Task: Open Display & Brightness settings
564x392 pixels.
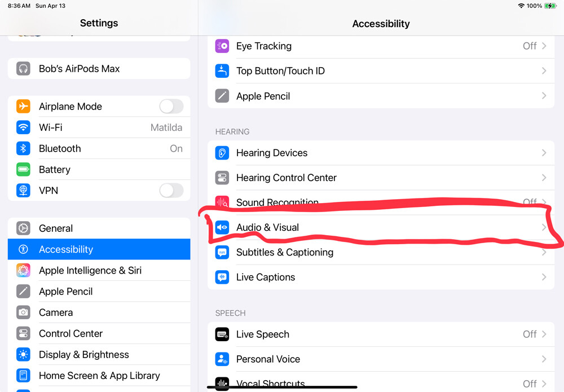Action: click(x=99, y=355)
